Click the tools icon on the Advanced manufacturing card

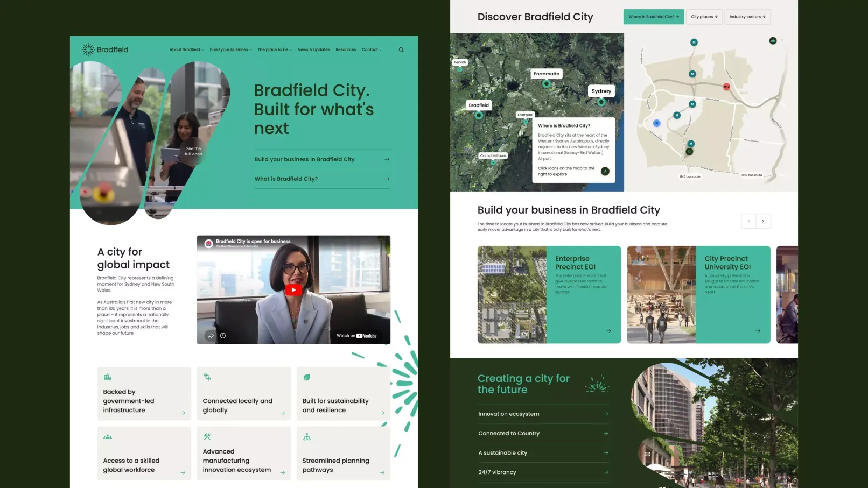point(207,436)
